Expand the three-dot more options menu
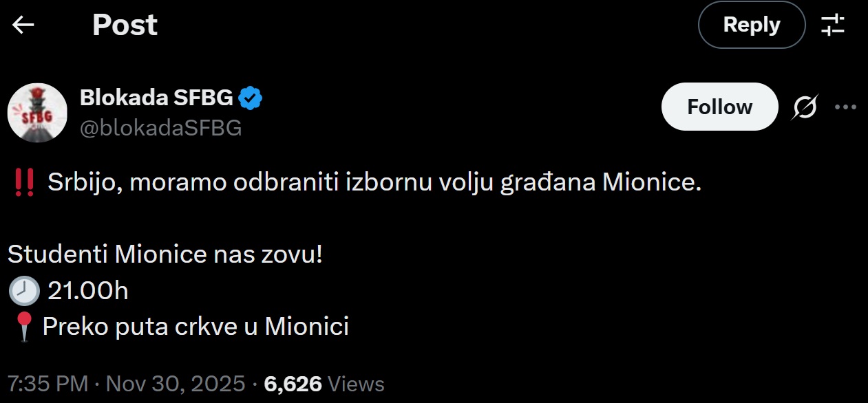868x403 pixels. (x=845, y=107)
